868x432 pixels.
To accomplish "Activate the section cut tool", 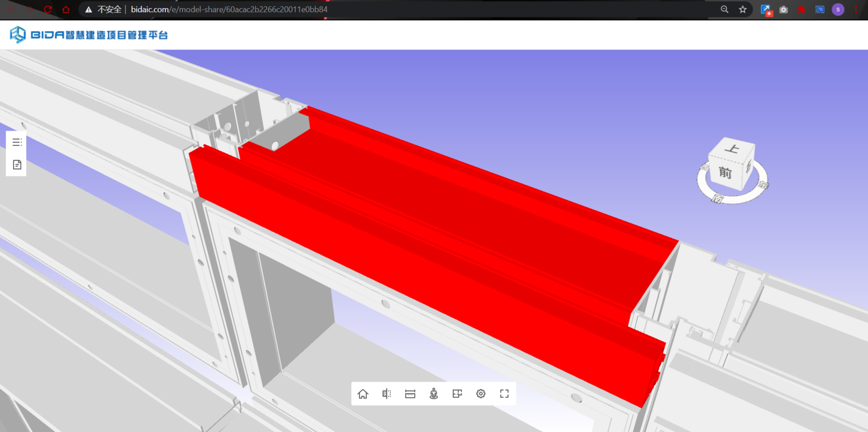I will 387,394.
